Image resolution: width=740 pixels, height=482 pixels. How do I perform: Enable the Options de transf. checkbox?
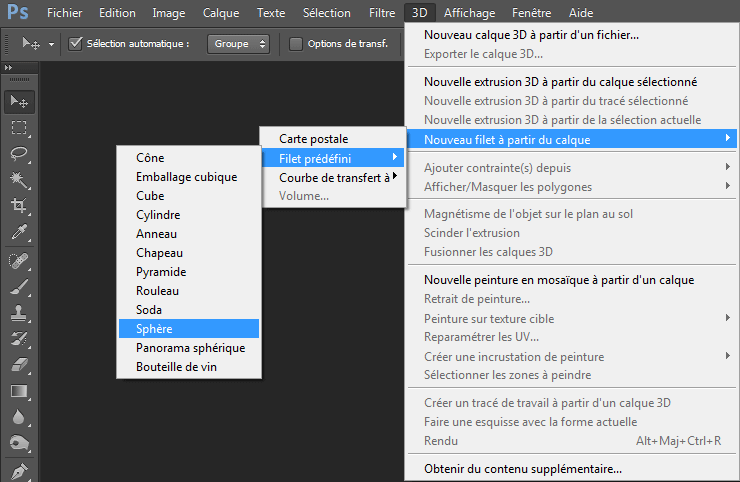tap(296, 44)
